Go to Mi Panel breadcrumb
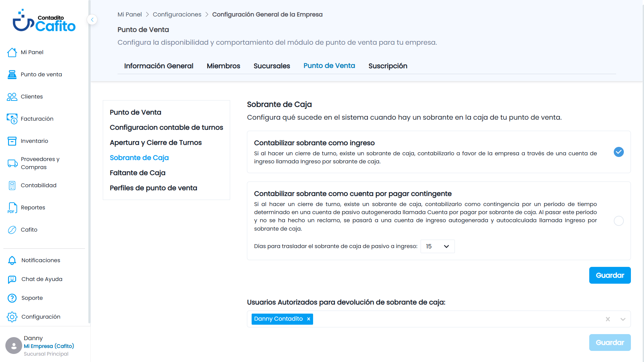 (x=130, y=14)
